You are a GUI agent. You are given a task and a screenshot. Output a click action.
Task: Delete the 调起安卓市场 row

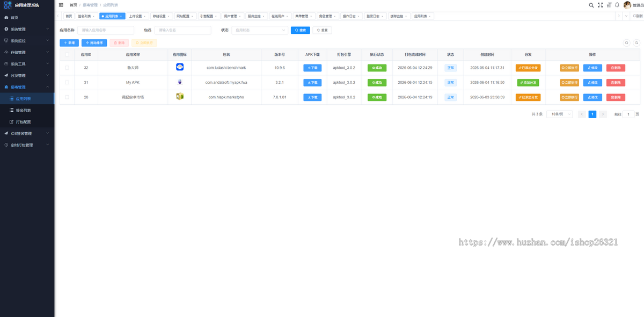616,97
